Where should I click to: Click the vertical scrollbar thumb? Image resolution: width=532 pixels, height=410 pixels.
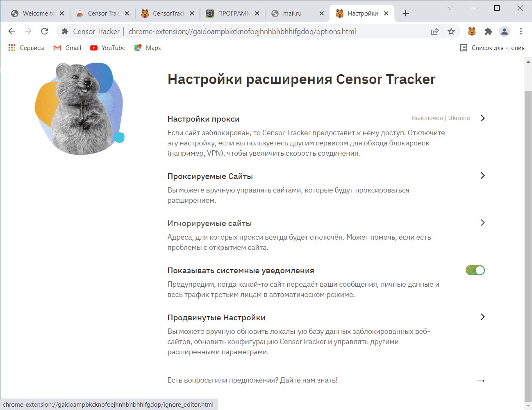(528, 244)
